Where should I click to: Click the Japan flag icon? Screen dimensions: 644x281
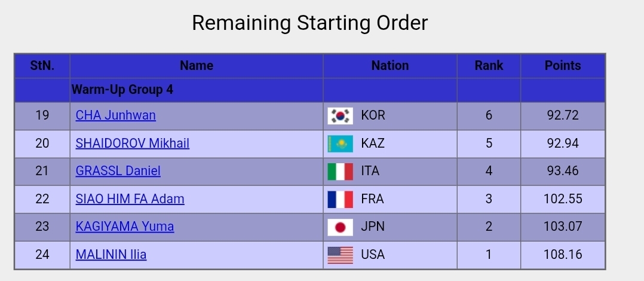click(x=340, y=227)
